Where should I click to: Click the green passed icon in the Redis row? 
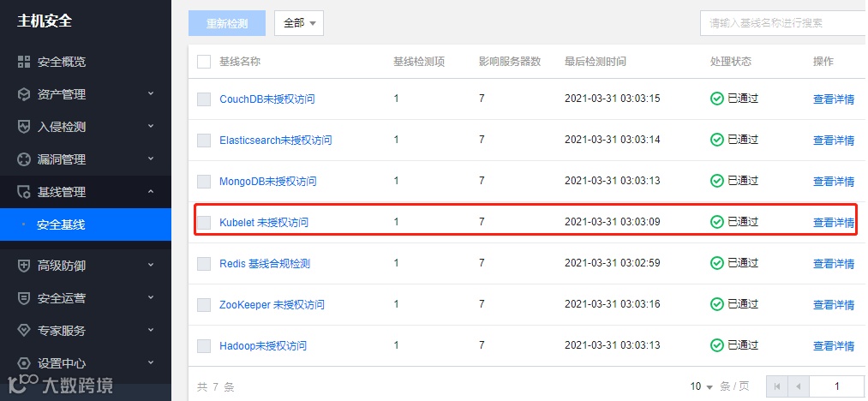click(x=717, y=263)
